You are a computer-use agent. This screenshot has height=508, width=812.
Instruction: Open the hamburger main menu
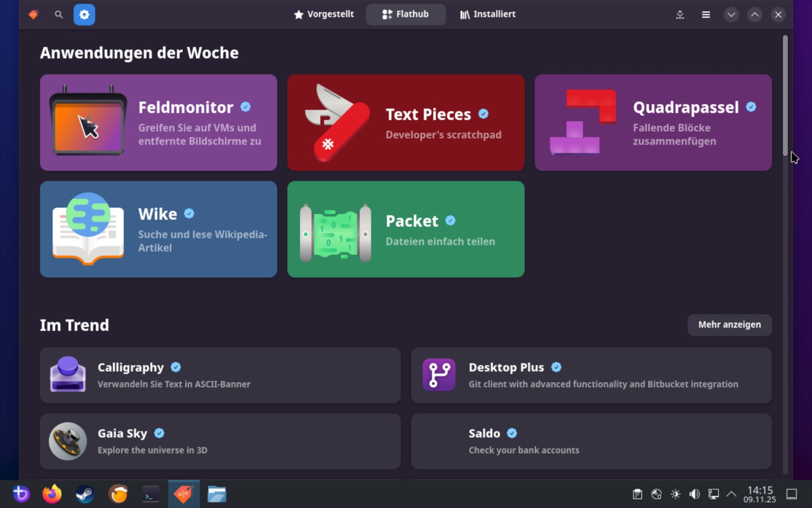(706, 14)
